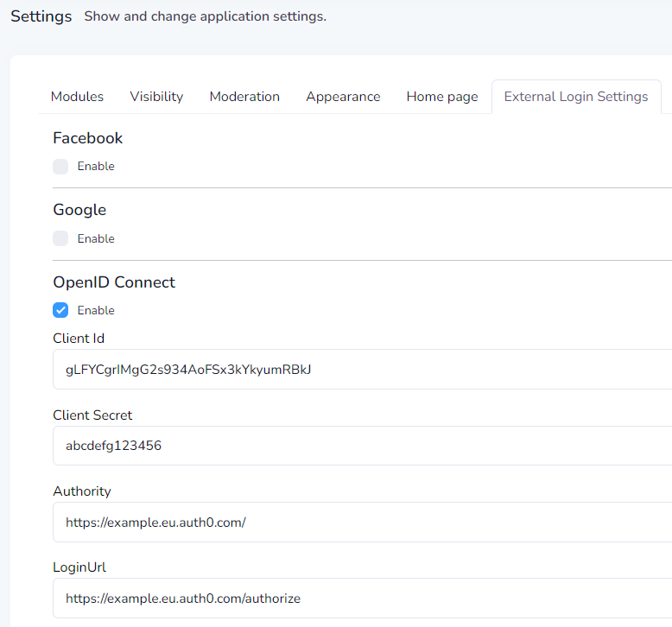Click the Enable label under OpenID Connect
Viewport: 672px width, 627px height.
pyautogui.click(x=96, y=310)
